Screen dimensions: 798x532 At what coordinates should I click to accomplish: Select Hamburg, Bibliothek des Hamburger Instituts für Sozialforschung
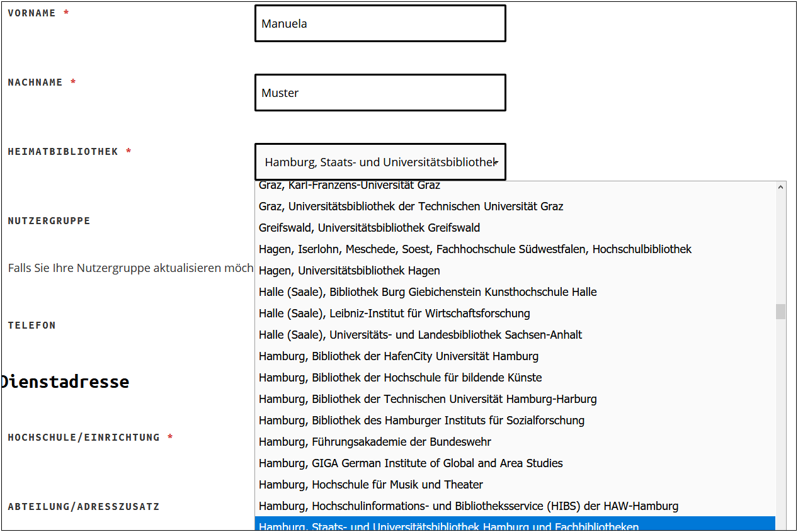[515, 421]
